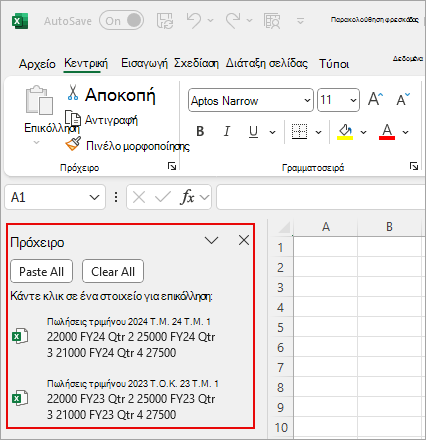Screen dimensions: 426x440
Task: Open the fill color dropdown arrow
Action: tap(364, 132)
